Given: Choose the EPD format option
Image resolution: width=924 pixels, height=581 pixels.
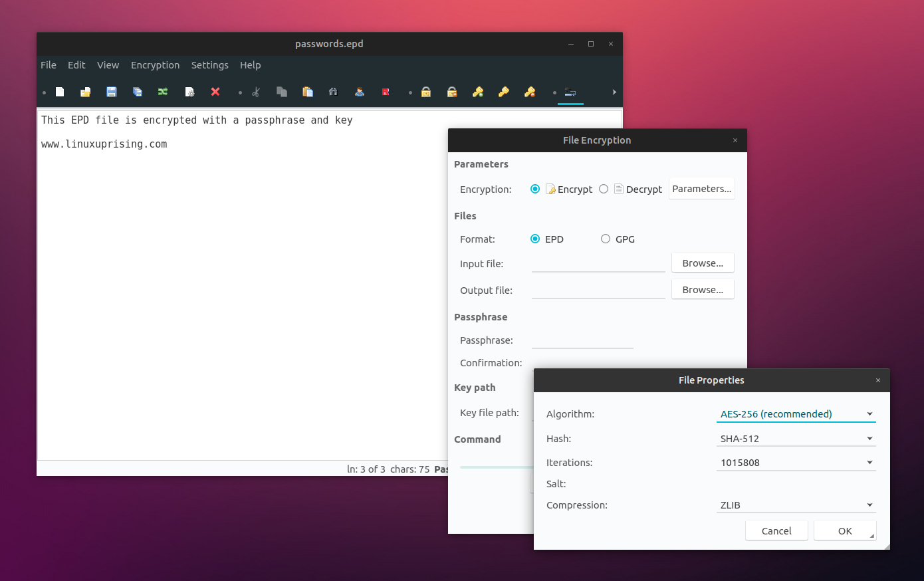Looking at the screenshot, I should (535, 239).
